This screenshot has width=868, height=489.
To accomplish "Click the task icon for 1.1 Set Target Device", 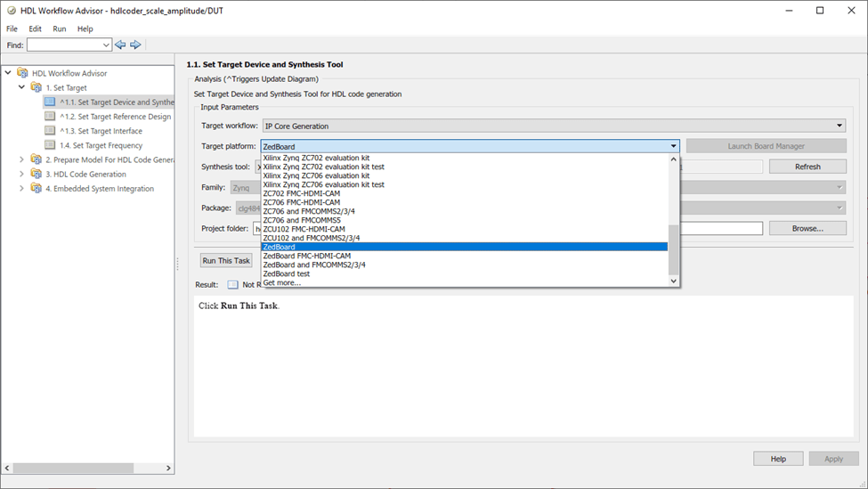I will click(x=50, y=102).
